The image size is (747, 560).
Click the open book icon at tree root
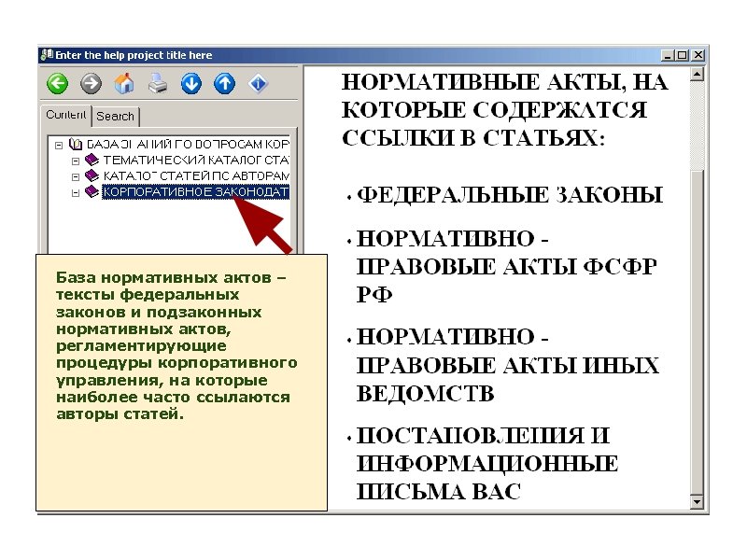[x=76, y=144]
